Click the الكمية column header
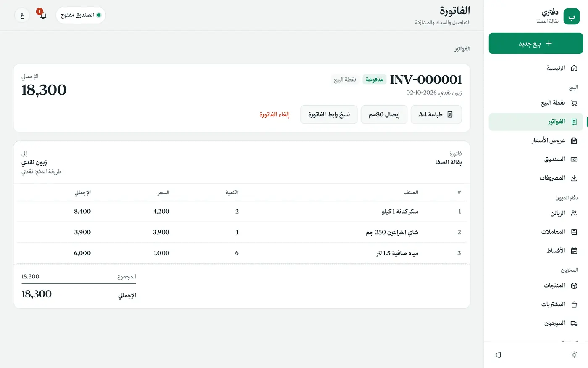This screenshot has width=588, height=368. [x=232, y=193]
